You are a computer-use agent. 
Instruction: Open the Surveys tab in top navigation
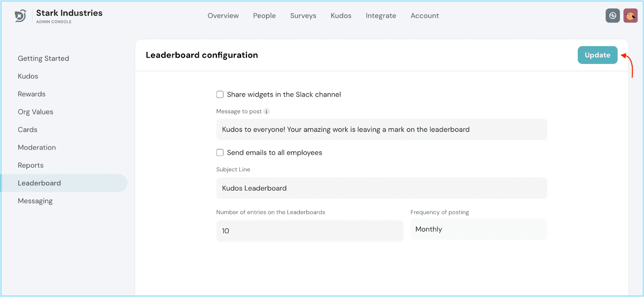(x=303, y=16)
